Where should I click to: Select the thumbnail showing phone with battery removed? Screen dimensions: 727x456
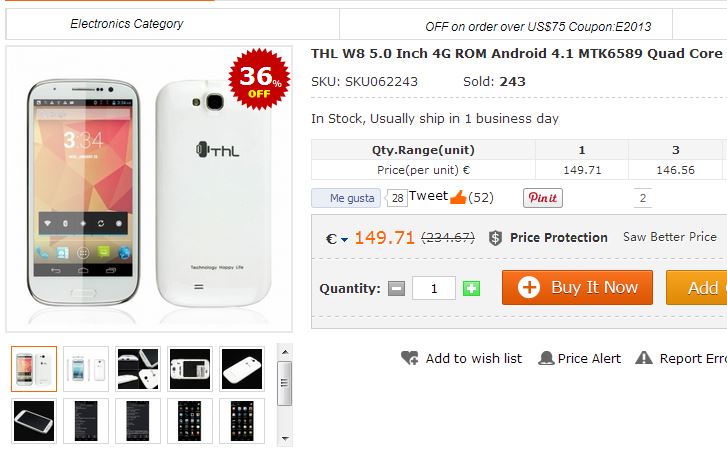pos(190,369)
